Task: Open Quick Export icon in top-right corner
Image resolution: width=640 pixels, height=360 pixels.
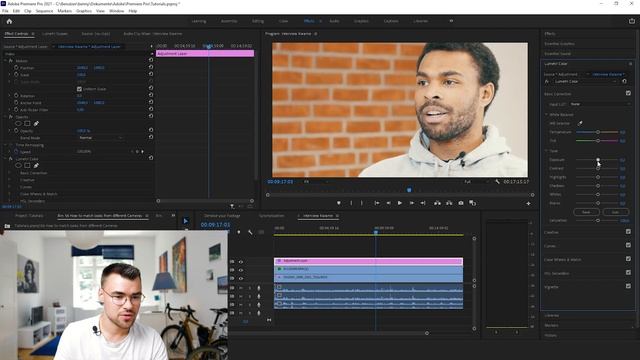Action: [631, 21]
